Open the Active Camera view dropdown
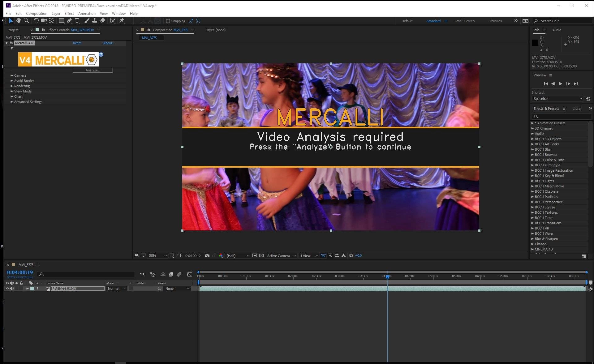Screen dimensions: 594x364 pyautogui.click(x=281, y=255)
